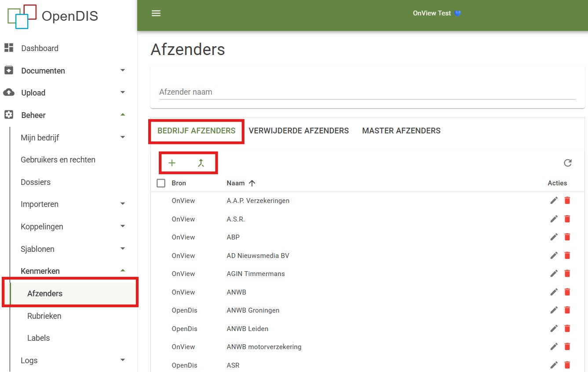Switch to Master Afzenders tab
Viewport: 588px width, 372px height.
click(x=401, y=131)
